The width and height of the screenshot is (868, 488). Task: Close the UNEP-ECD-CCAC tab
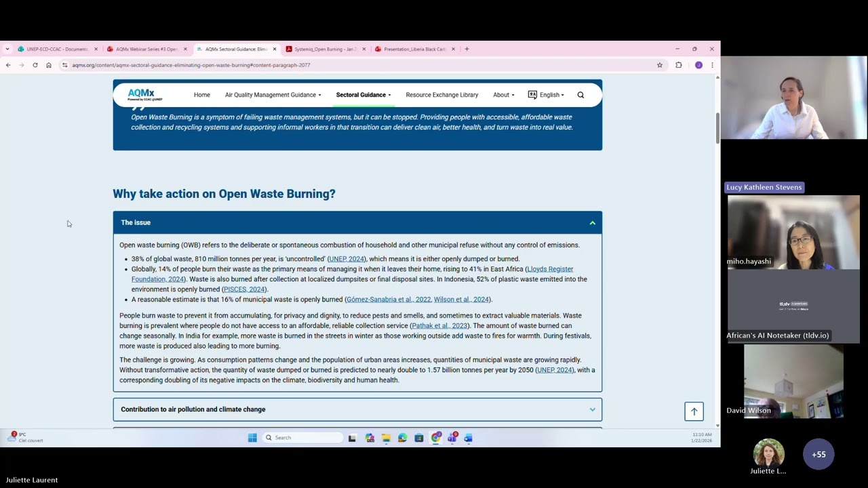(x=96, y=49)
